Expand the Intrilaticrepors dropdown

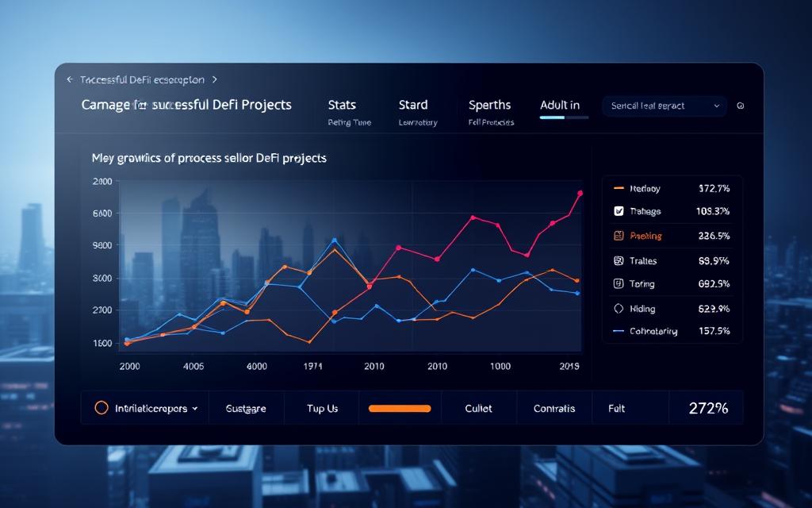pyautogui.click(x=195, y=407)
